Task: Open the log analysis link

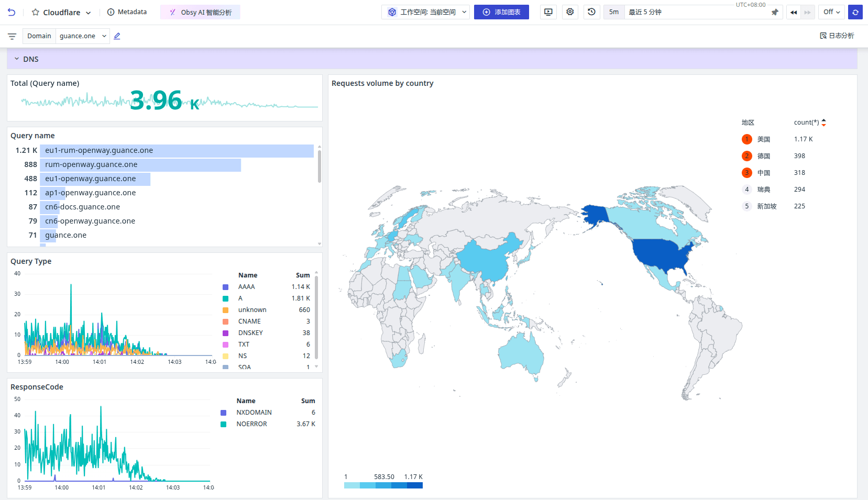Action: (x=837, y=36)
